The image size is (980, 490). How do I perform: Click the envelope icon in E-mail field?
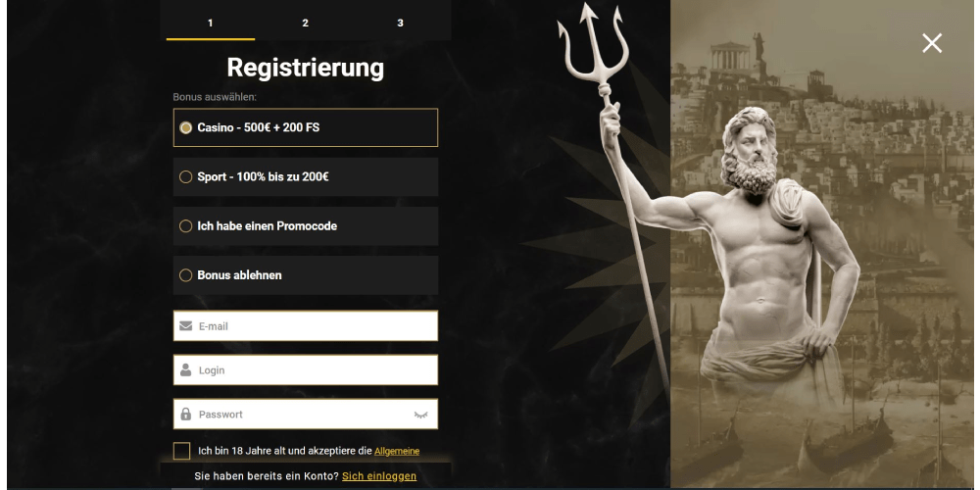[185, 326]
